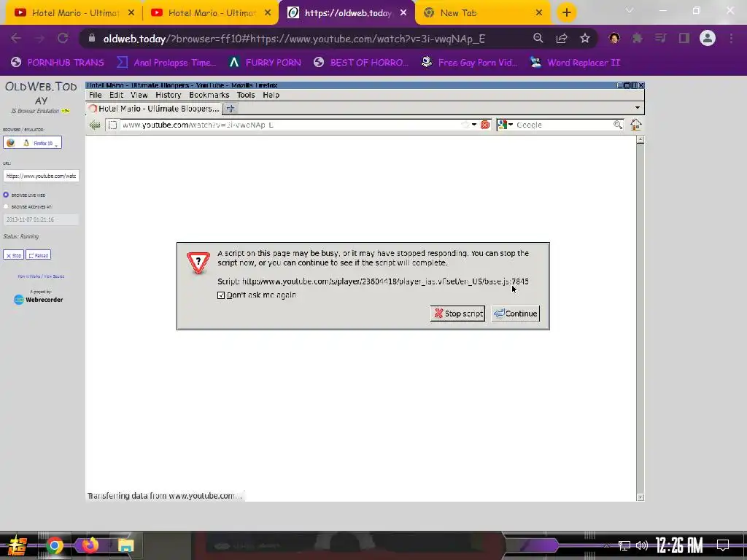Screen dimensions: 747x560
Task: Open the Edit menu in emulated Firefox
Action: [x=116, y=95]
